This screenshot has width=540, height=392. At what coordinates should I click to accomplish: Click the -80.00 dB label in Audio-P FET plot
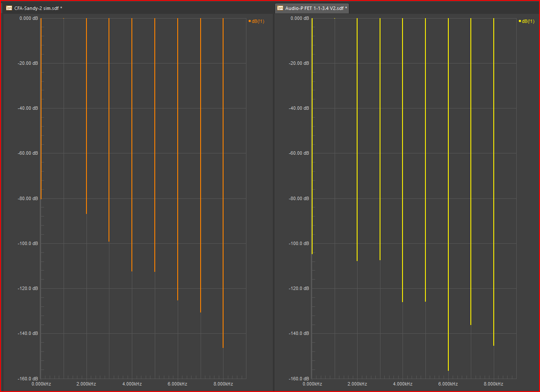298,198
